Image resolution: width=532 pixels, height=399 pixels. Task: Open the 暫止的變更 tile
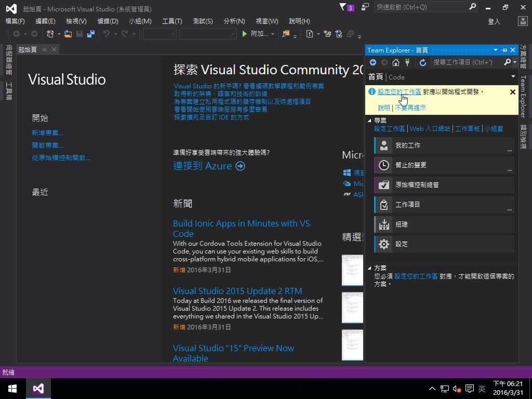(x=444, y=165)
